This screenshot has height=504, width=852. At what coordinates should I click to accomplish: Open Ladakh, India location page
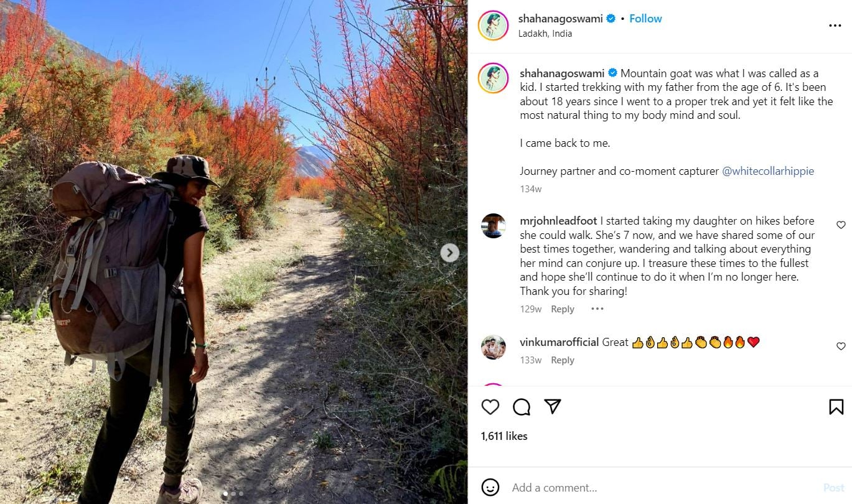(545, 34)
